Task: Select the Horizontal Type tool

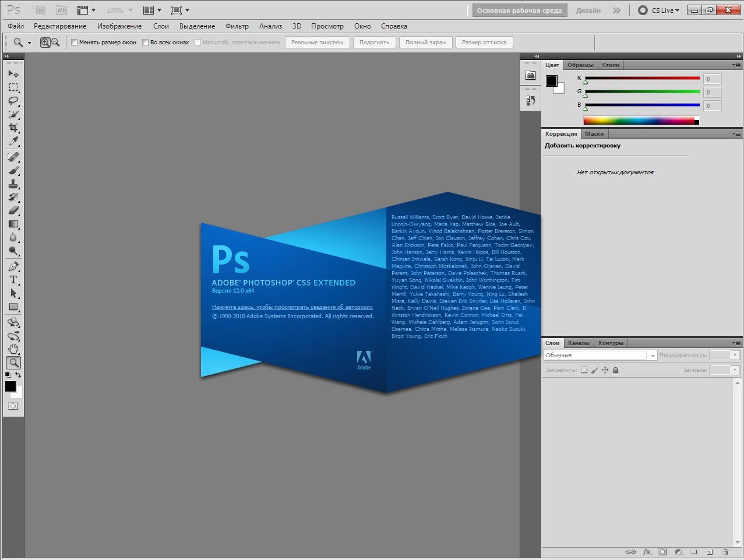Action: [x=13, y=280]
